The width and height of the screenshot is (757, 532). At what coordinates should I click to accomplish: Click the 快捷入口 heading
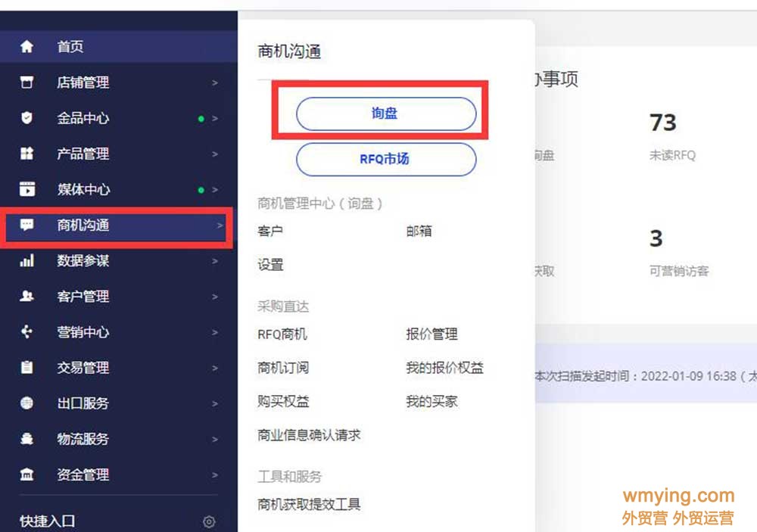47,521
